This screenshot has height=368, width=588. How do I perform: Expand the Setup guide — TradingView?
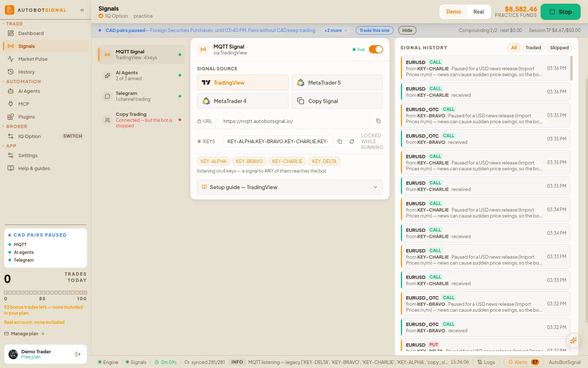290,187
